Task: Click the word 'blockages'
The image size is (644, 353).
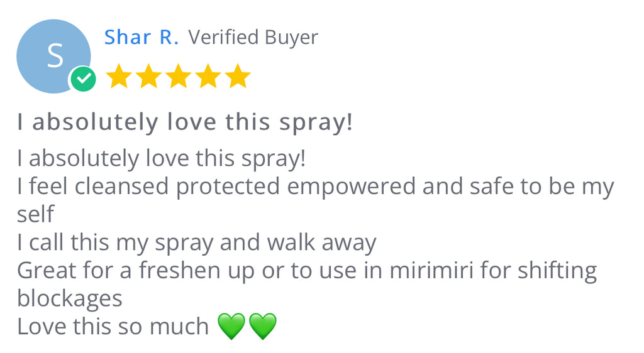Action: coord(69,299)
